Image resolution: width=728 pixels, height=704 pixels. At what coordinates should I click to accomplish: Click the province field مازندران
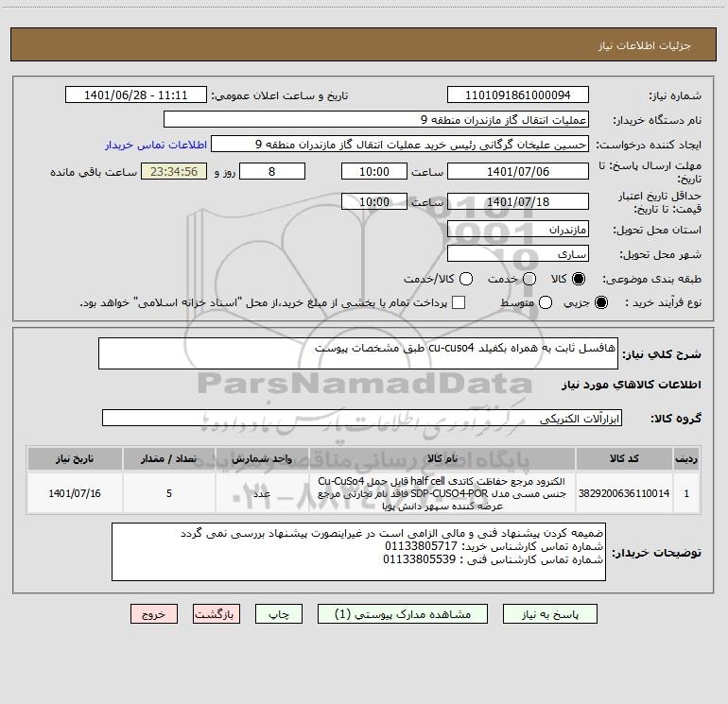(518, 229)
